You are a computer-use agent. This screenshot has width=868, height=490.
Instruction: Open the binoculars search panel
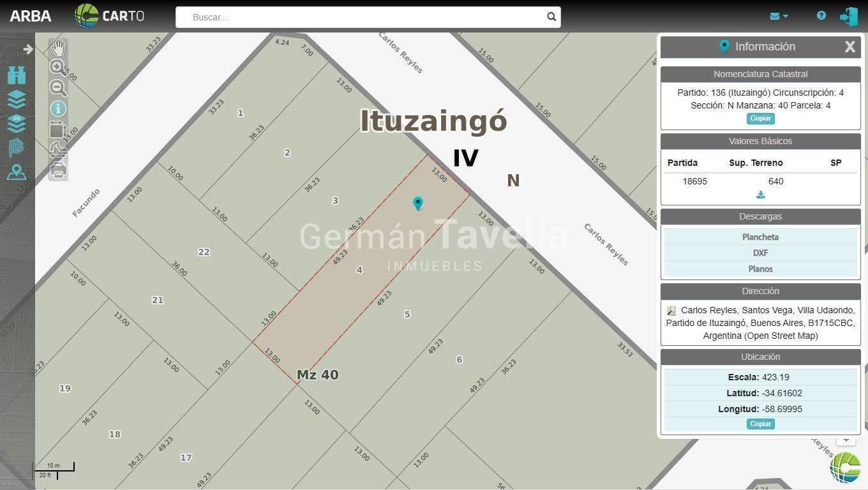point(17,75)
